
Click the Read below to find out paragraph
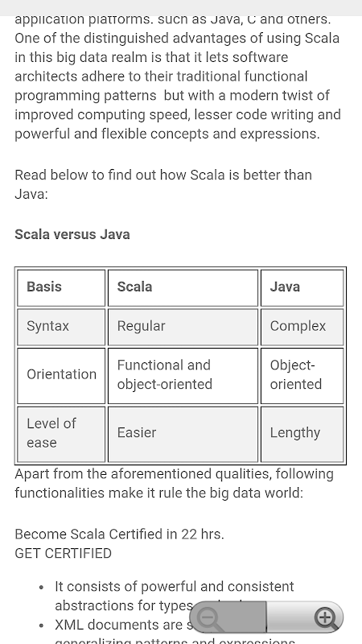[x=163, y=184]
